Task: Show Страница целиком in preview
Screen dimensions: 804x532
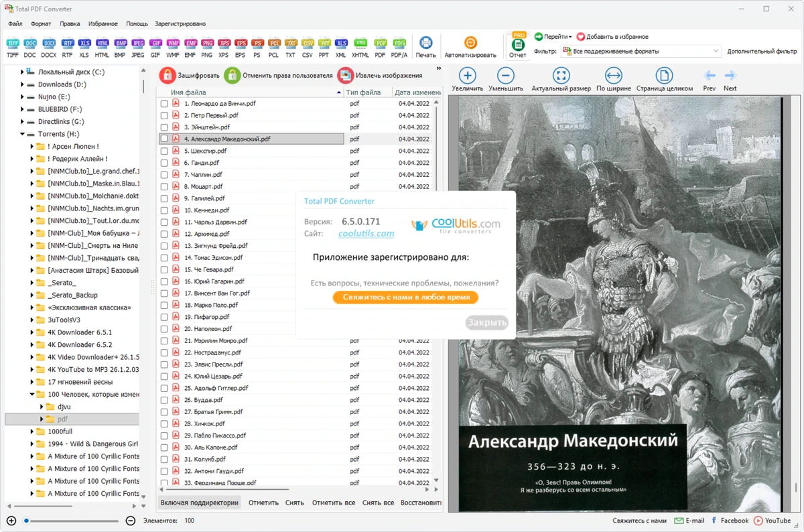Action: click(665, 79)
